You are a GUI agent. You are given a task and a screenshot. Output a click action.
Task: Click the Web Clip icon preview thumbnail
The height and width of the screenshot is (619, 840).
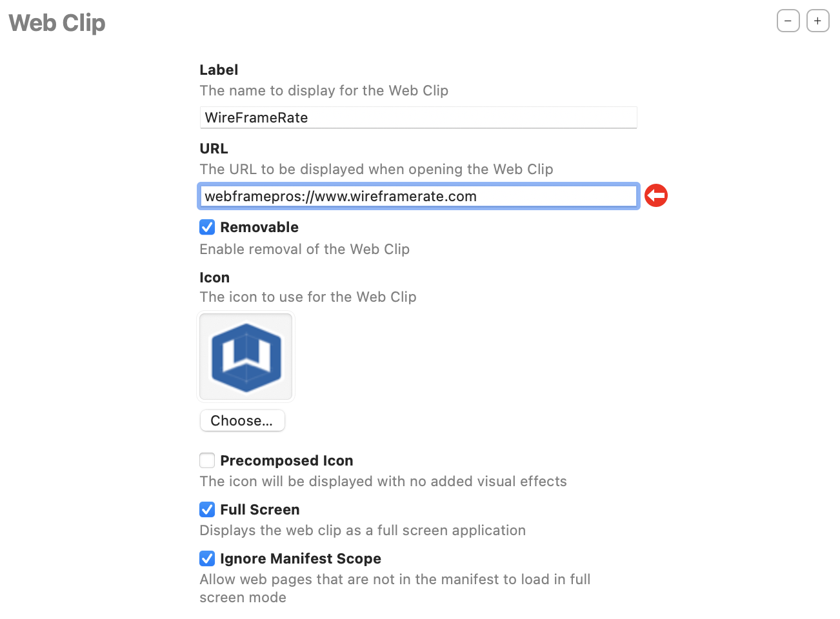pyautogui.click(x=246, y=357)
